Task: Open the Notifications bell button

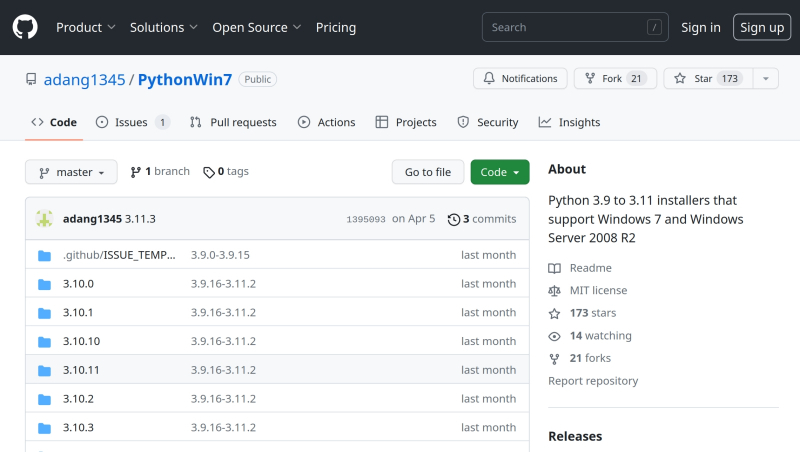Action: click(520, 79)
